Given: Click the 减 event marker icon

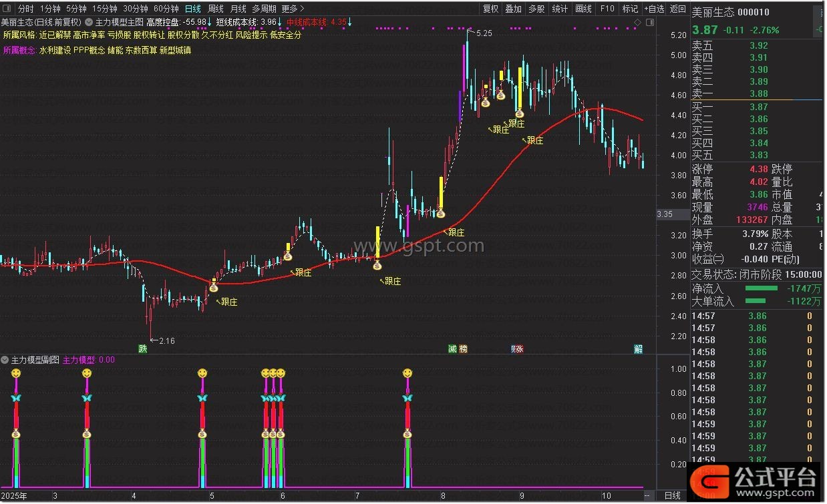Looking at the screenshot, I should click(x=452, y=348).
